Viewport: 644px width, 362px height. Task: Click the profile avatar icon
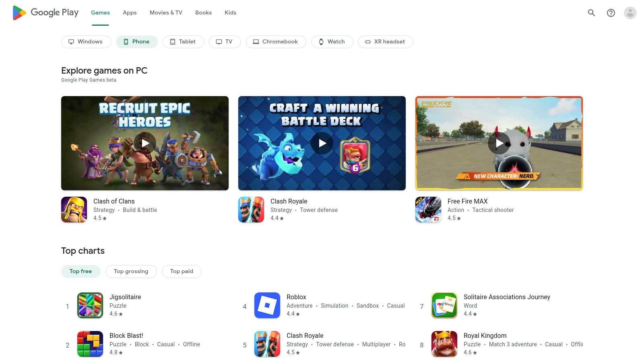click(x=629, y=12)
